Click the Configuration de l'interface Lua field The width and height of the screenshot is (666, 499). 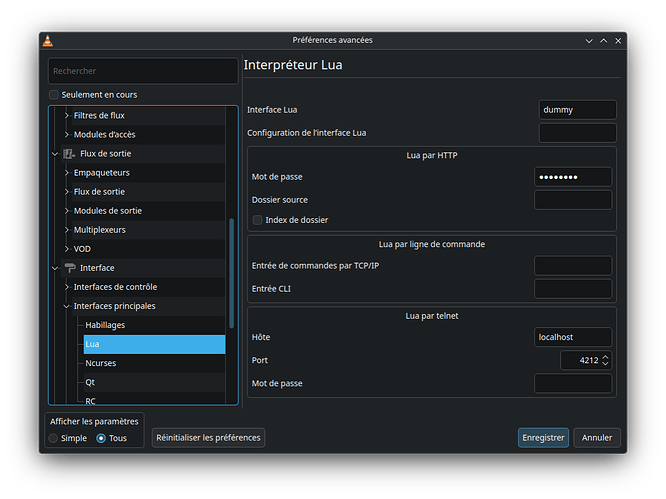578,133
